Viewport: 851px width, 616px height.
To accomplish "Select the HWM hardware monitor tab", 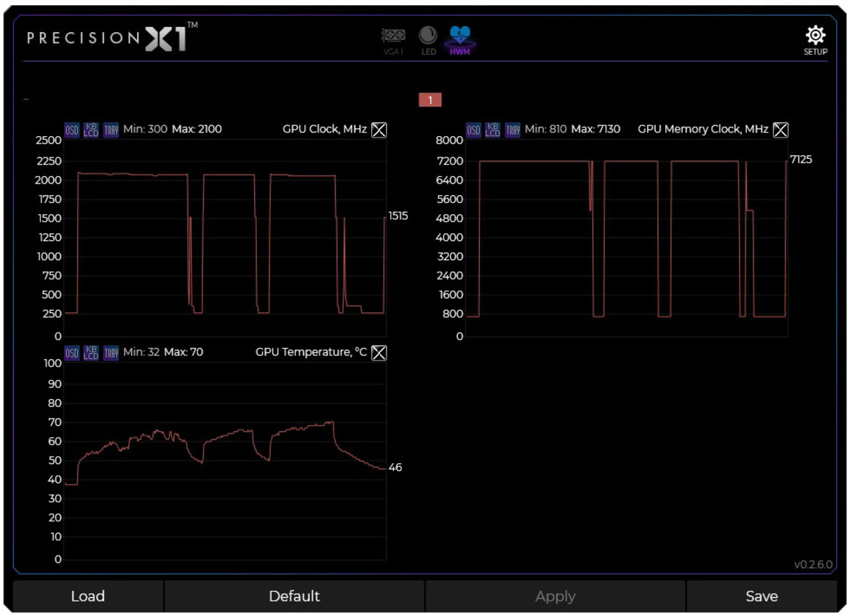I will pyautogui.click(x=459, y=41).
